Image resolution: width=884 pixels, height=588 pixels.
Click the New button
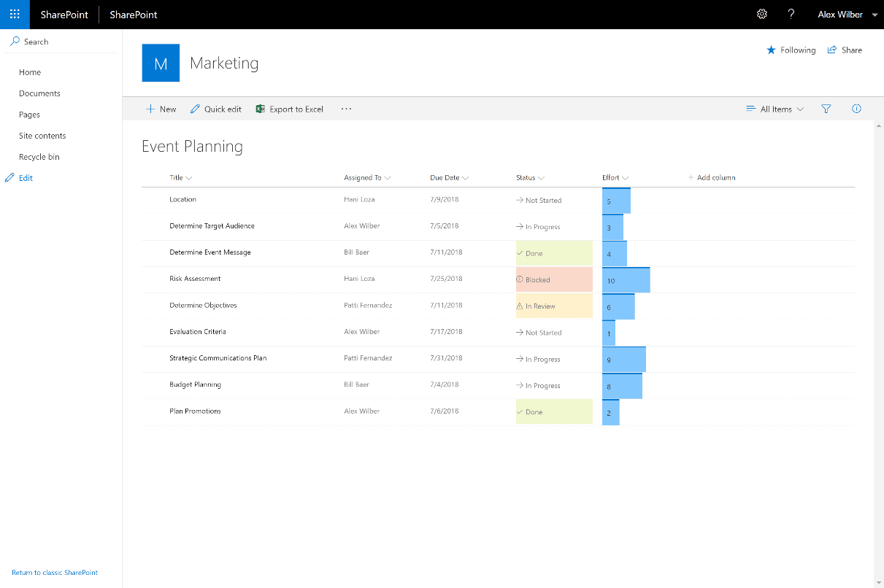[x=160, y=108]
